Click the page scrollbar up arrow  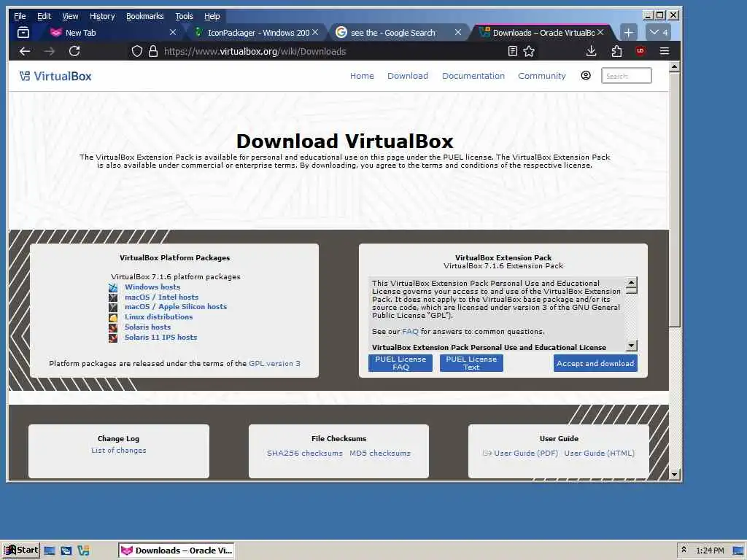(x=674, y=66)
